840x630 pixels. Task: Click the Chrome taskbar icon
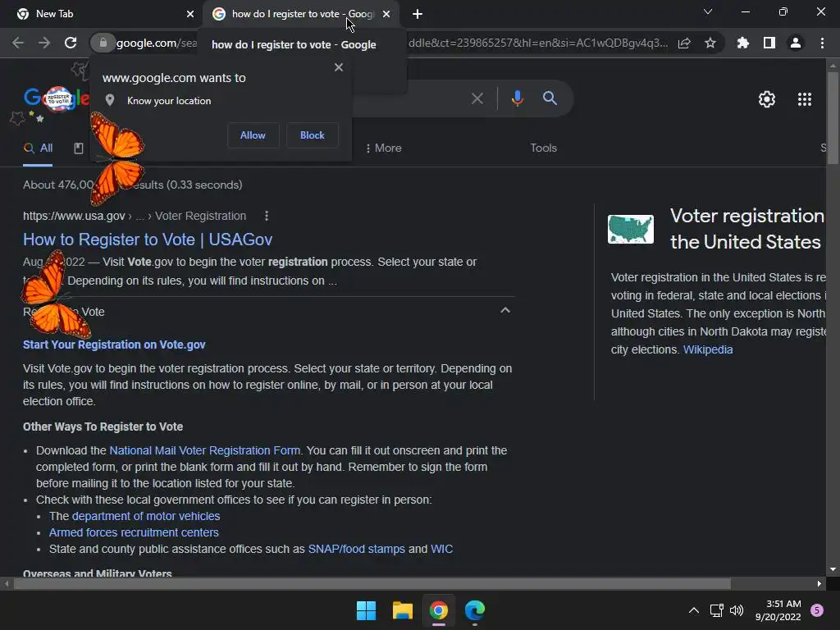point(438,610)
